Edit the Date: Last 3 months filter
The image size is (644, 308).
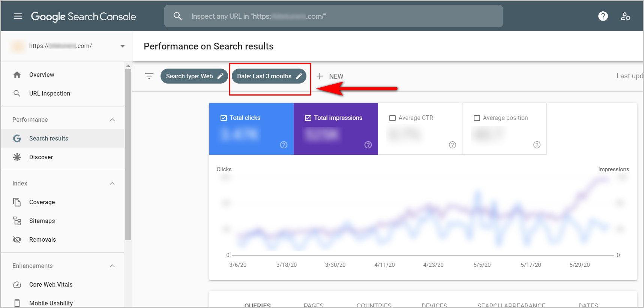pos(269,76)
